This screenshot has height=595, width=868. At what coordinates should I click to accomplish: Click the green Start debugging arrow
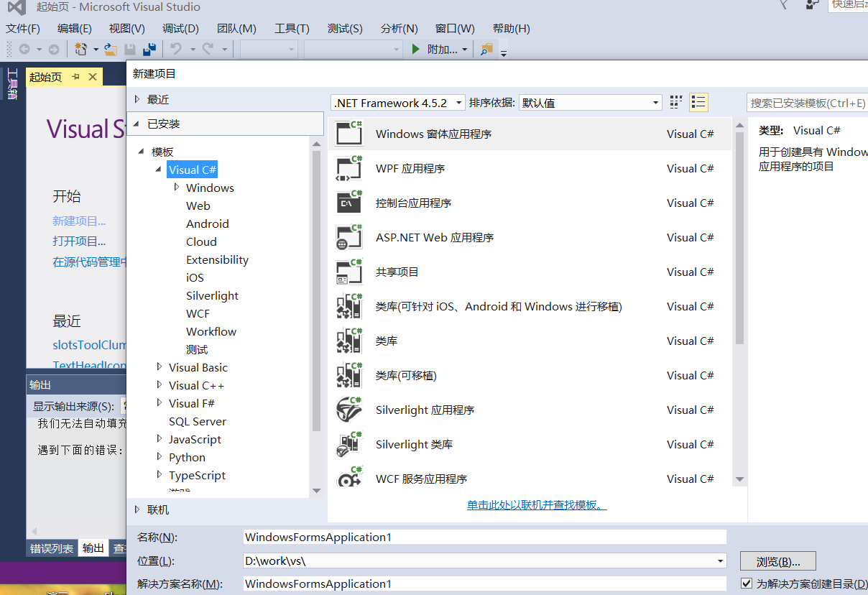point(415,49)
